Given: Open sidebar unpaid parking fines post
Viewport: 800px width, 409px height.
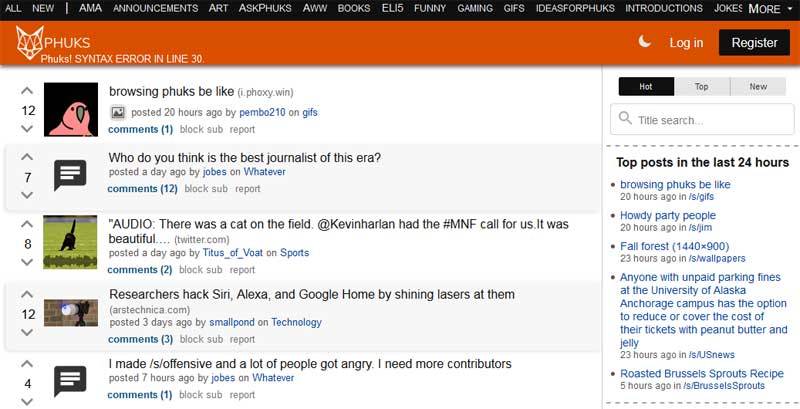Looking at the screenshot, I should [703, 310].
